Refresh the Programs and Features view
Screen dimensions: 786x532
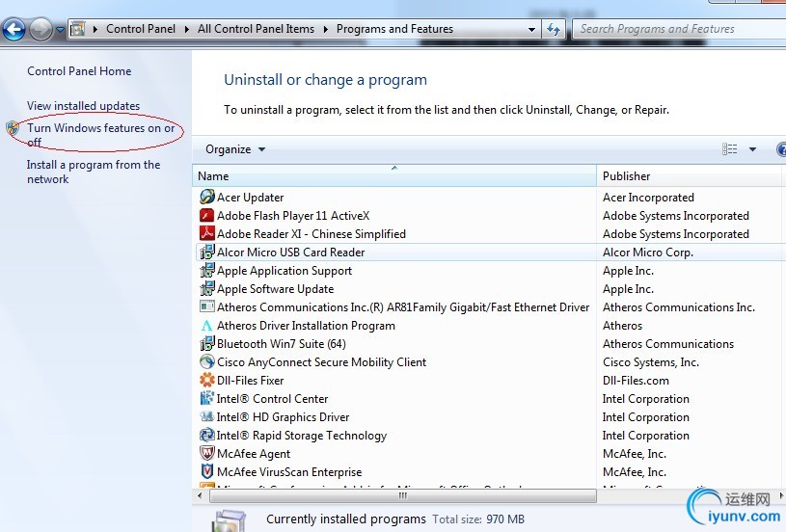click(554, 29)
